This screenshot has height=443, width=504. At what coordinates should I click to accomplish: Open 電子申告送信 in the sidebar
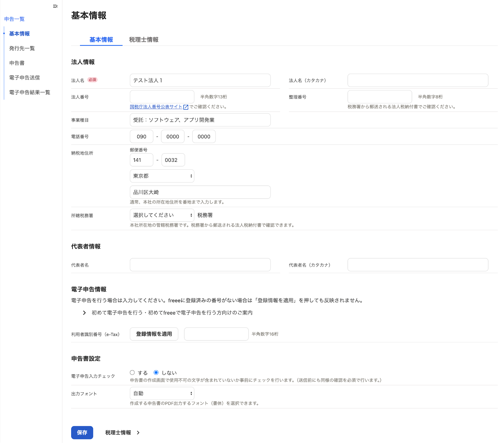(x=25, y=78)
